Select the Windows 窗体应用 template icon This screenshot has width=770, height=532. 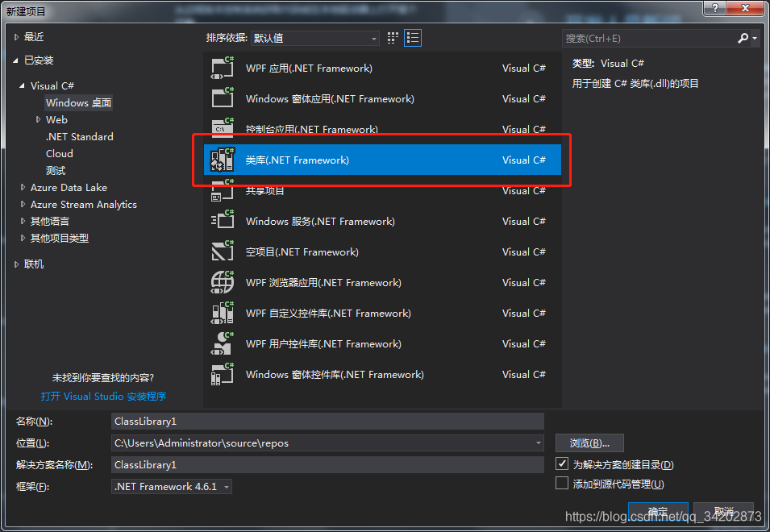point(223,98)
